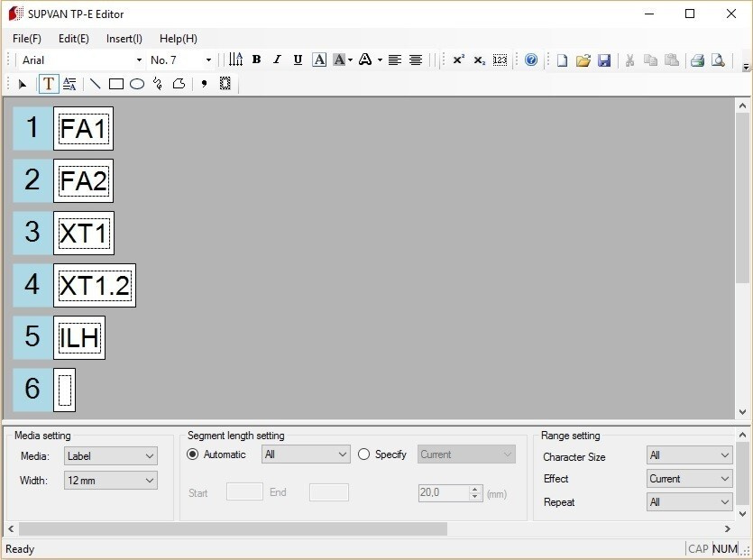Toggle underline text formatting
Viewport: 753px width, 560px height.
coord(298,60)
